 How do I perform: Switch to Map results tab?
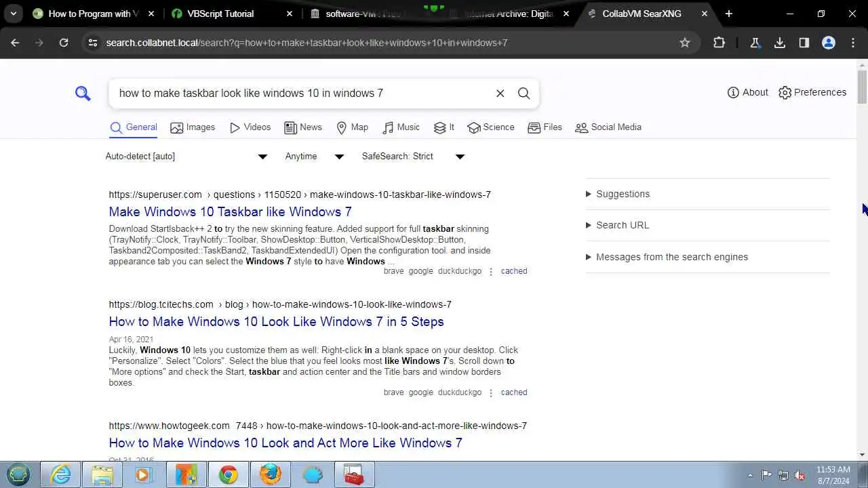coord(353,127)
